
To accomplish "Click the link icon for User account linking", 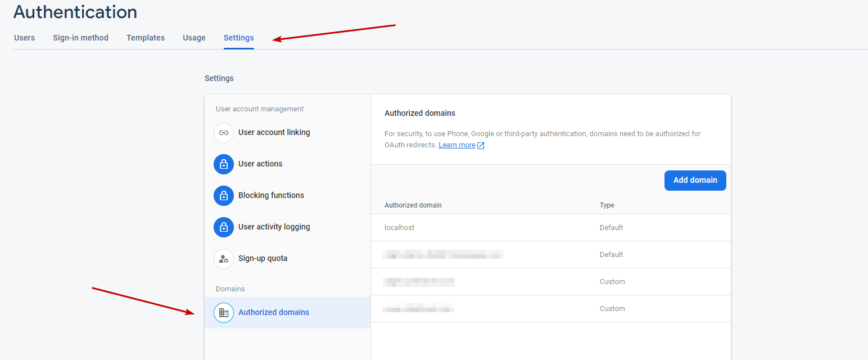I will (x=224, y=133).
